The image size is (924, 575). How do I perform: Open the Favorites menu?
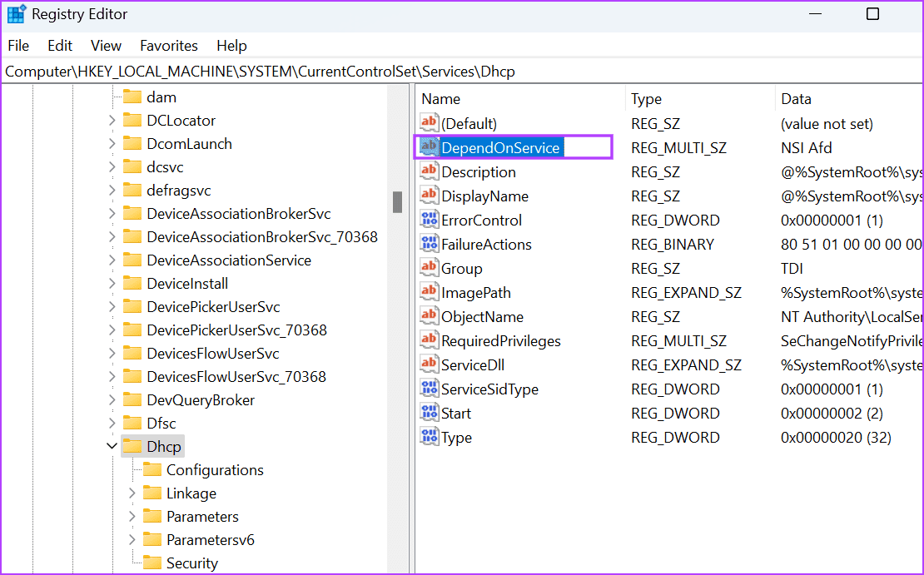[x=169, y=45]
